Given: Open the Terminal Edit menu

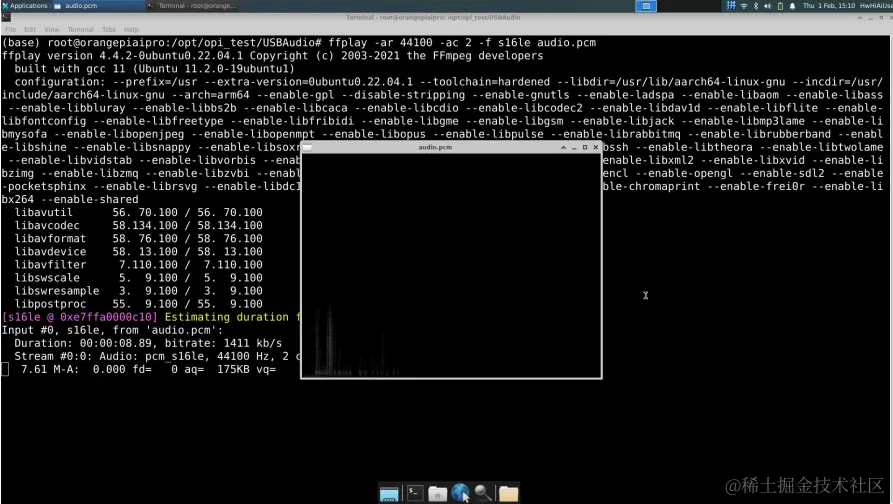Looking at the screenshot, I should [30, 30].
